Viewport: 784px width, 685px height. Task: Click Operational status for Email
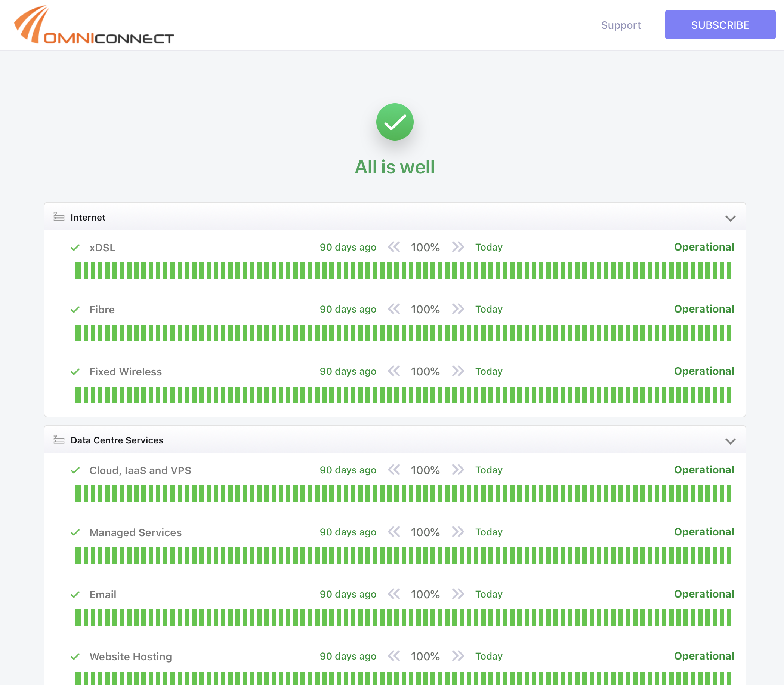coord(703,594)
